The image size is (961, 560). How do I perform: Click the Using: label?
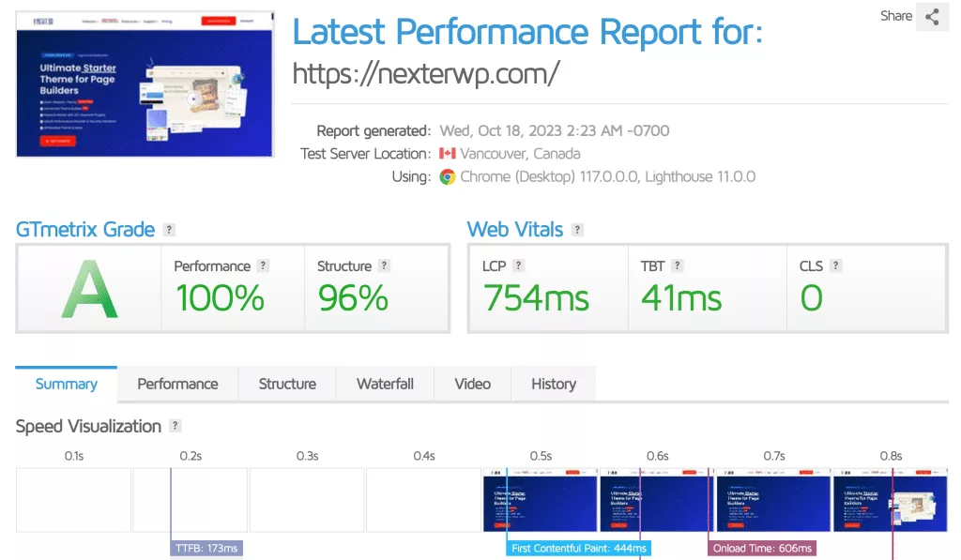coord(411,177)
